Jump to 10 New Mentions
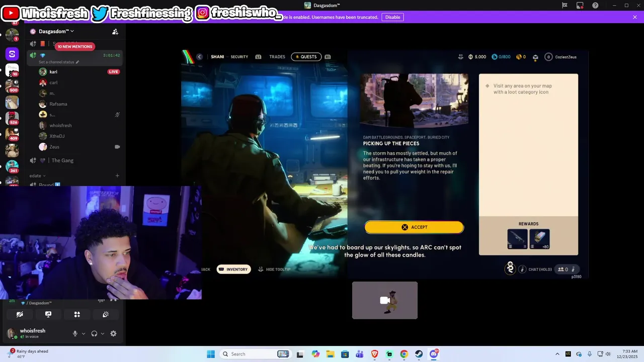644x362 pixels. pos(74,46)
